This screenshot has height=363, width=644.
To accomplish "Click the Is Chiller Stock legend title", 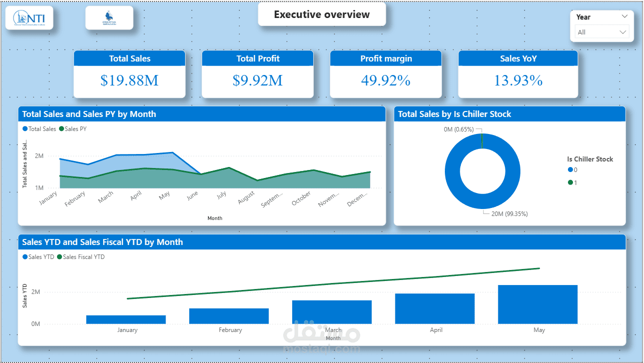I will click(x=590, y=159).
